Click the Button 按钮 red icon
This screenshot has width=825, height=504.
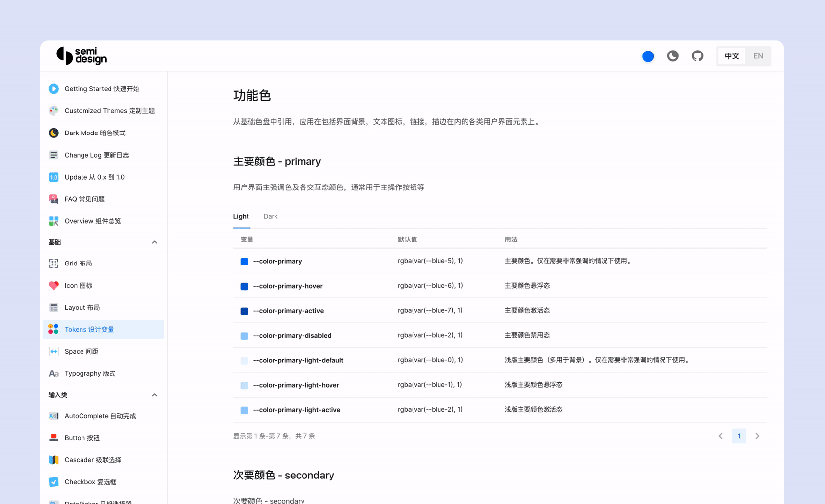[x=54, y=438]
